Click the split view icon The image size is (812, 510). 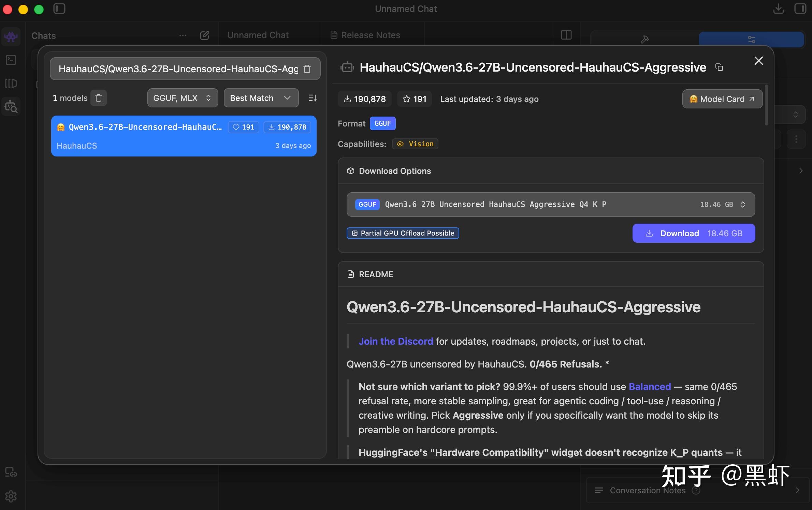pos(566,35)
